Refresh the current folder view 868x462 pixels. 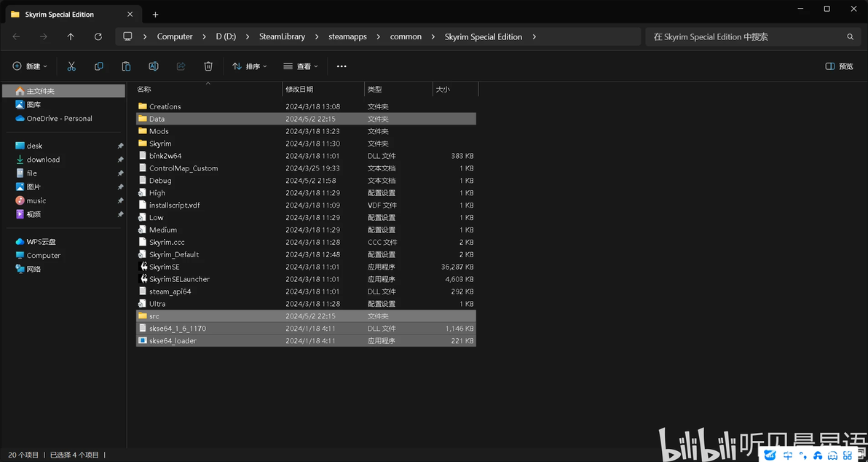click(x=98, y=36)
